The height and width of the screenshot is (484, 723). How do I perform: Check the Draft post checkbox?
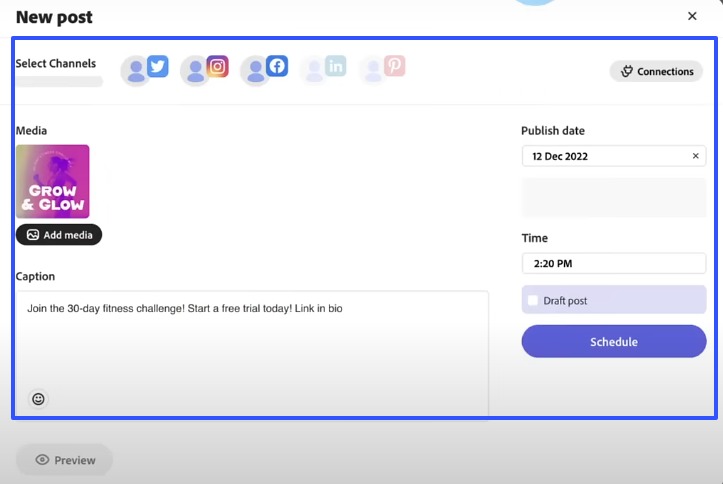click(533, 300)
